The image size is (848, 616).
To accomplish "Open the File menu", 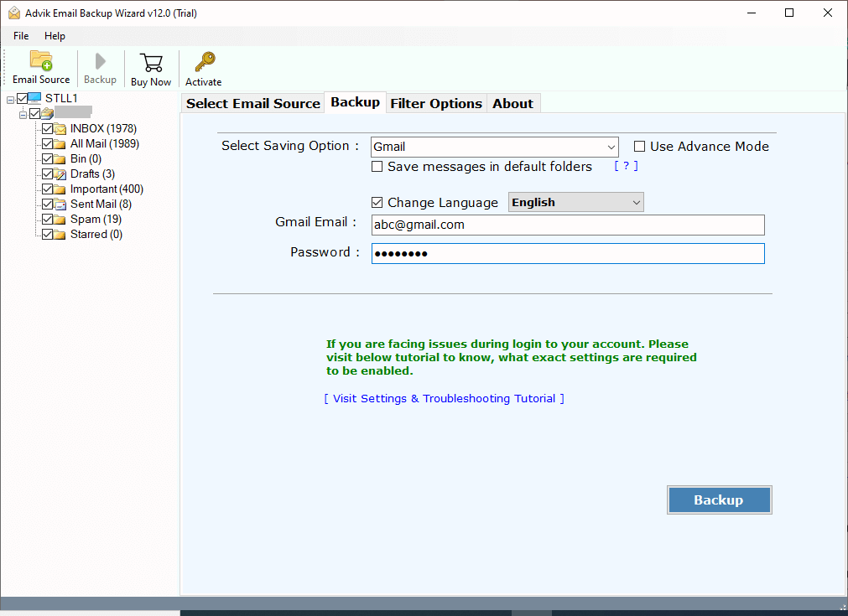I will click(x=21, y=36).
